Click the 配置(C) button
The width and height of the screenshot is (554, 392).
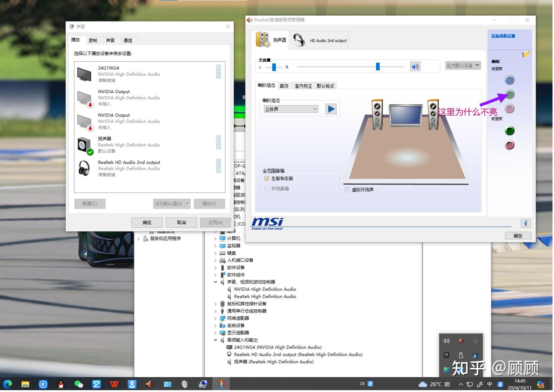tap(90, 204)
